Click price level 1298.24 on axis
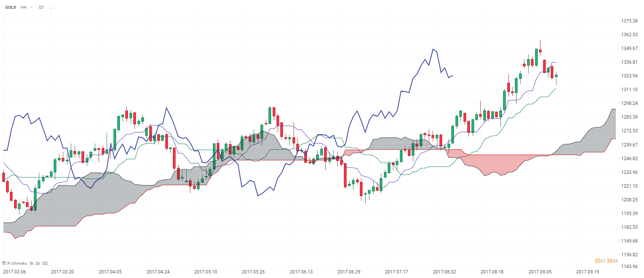This screenshot has height=278, width=644. (x=629, y=103)
